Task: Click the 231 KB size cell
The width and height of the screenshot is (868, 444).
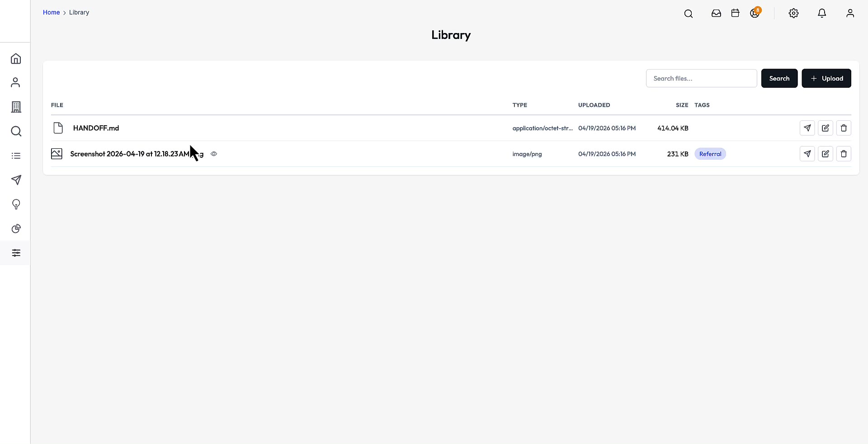Action: coord(677,154)
